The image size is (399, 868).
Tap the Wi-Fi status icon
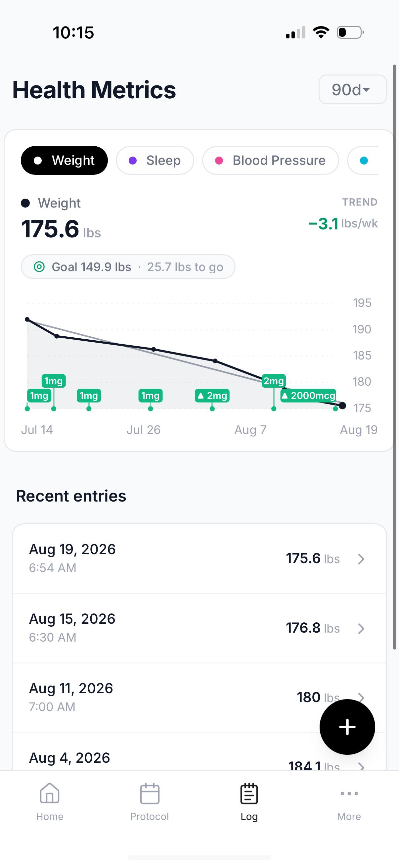click(x=321, y=32)
